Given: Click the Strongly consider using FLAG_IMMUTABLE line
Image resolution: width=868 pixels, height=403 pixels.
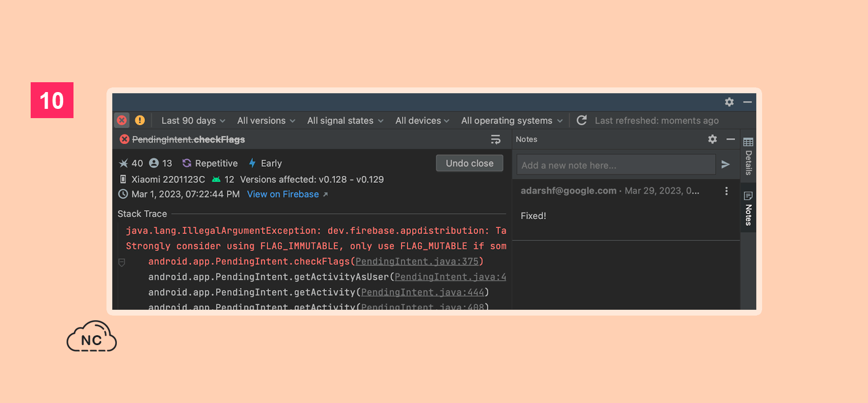Looking at the screenshot, I should [x=316, y=246].
